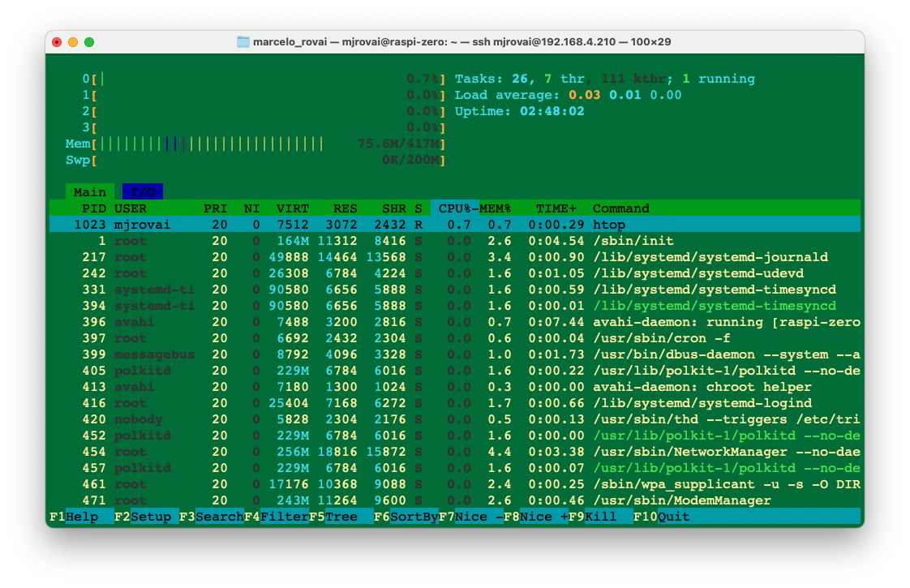Sort by the MEM% column header
Viewport: 910px width, 588px height.
(496, 208)
